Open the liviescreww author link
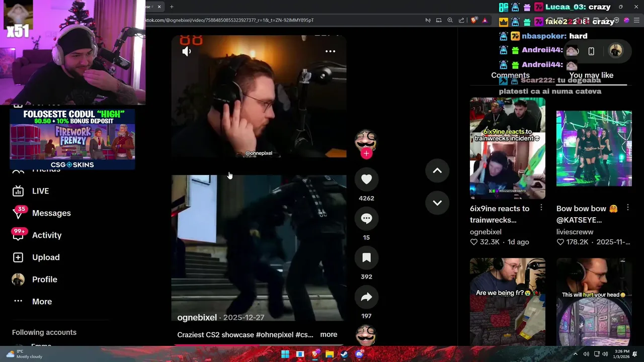The height and width of the screenshot is (362, 644). click(575, 232)
